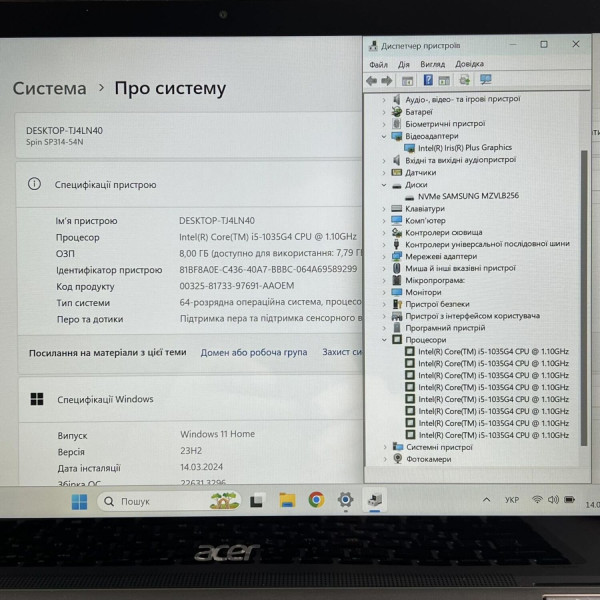
Task: Click the Back arrow in Device Manager toolbar
Action: [x=372, y=81]
